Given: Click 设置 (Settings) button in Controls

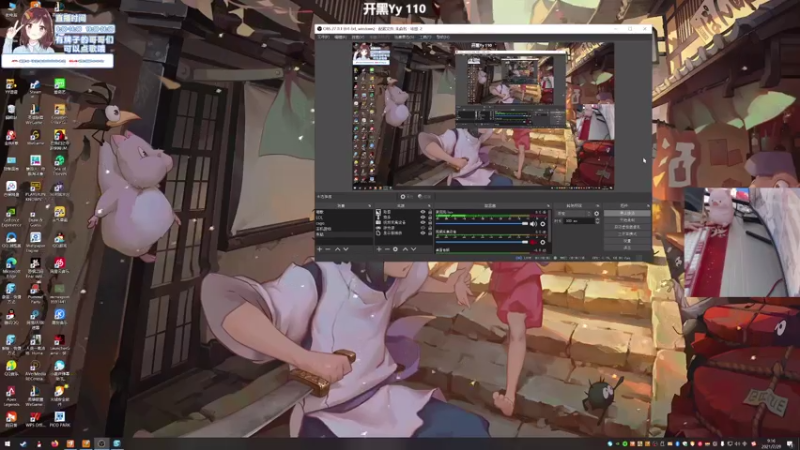Looking at the screenshot, I should coord(627,241).
